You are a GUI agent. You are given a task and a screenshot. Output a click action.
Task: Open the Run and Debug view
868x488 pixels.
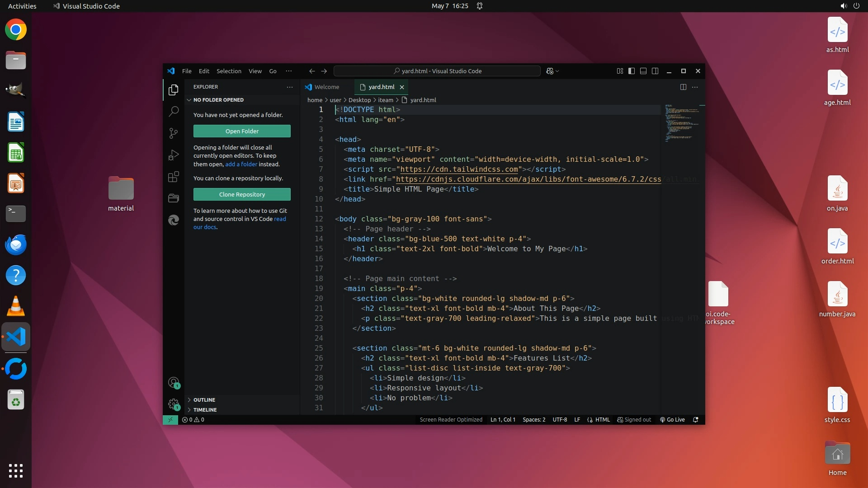pyautogui.click(x=174, y=155)
